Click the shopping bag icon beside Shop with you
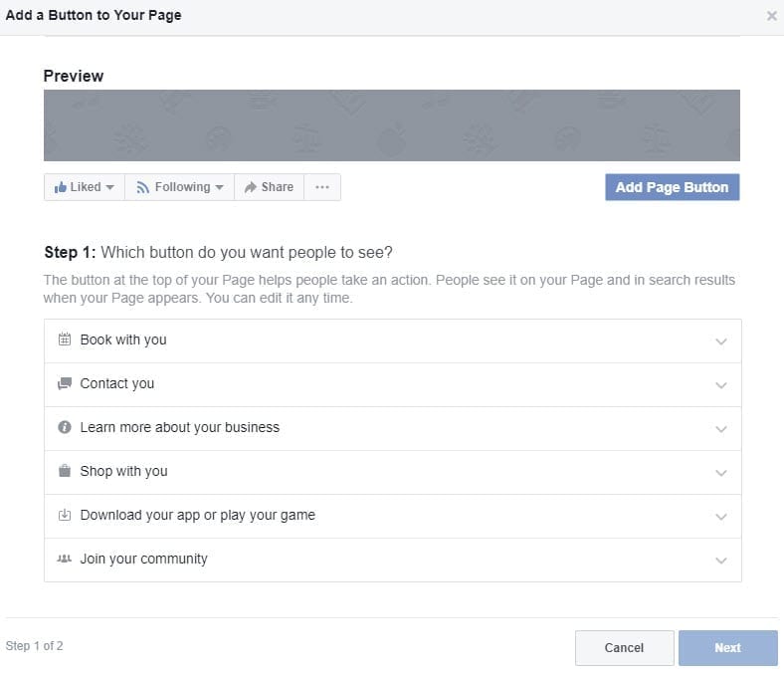 [65, 471]
